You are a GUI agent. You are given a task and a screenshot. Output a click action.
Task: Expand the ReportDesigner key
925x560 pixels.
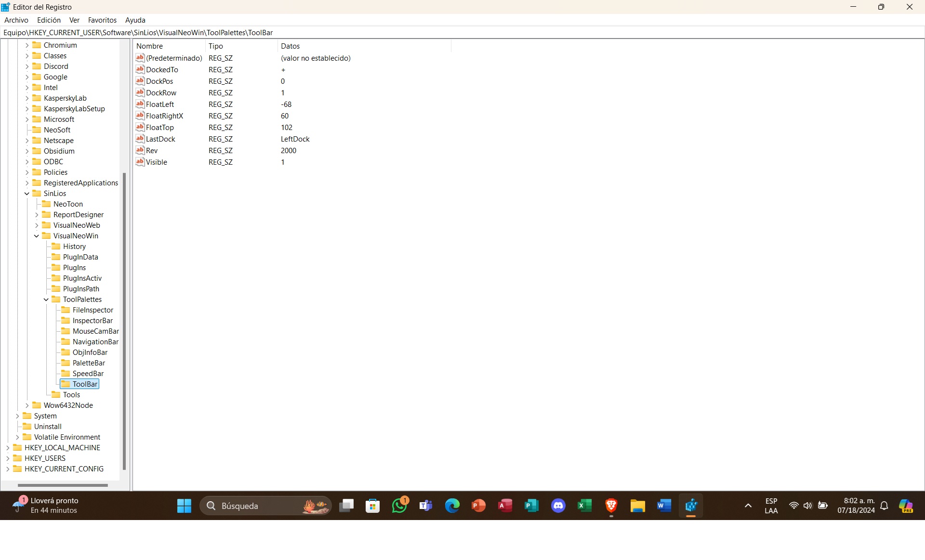[37, 215]
